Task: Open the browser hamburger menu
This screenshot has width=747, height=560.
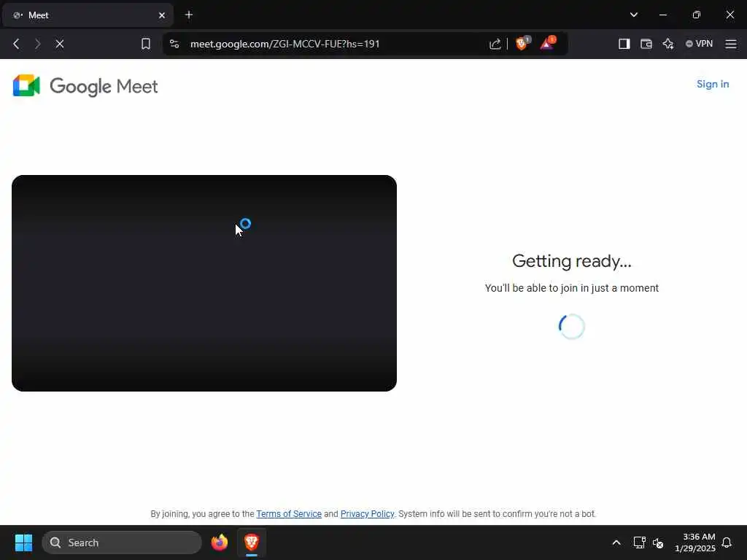Action: tap(731, 44)
